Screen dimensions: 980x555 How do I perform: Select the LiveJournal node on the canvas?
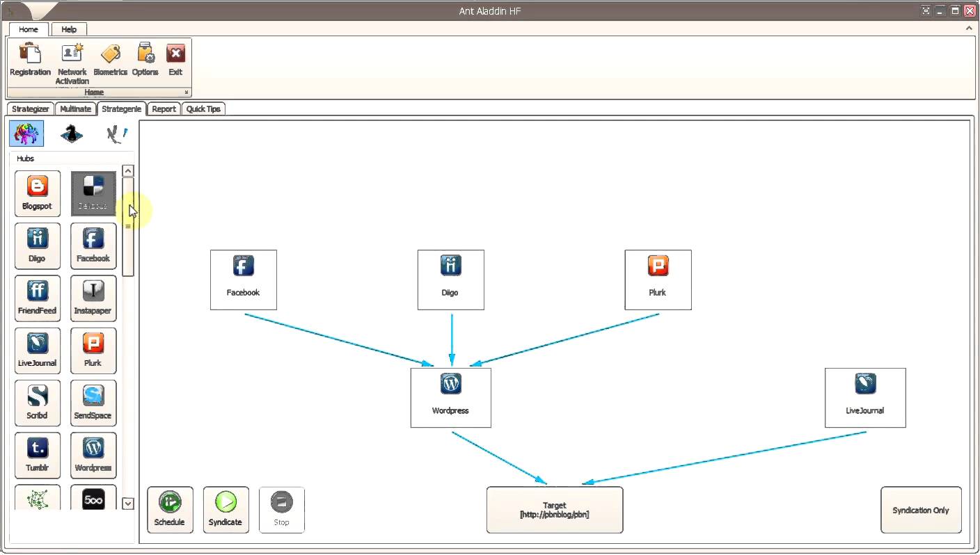pos(865,398)
